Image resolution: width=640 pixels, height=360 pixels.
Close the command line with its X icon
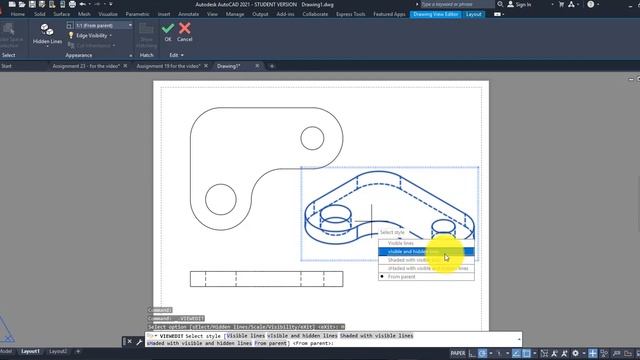click(x=129, y=341)
